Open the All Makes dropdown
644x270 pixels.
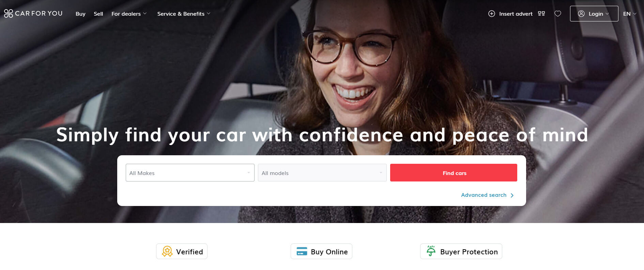190,173
